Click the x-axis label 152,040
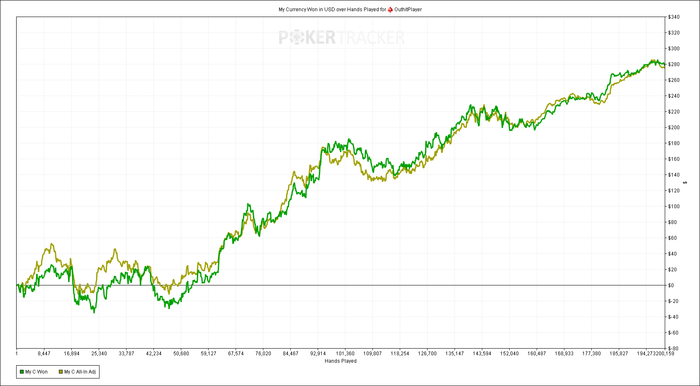The height and width of the screenshot is (386, 700). tap(510, 353)
